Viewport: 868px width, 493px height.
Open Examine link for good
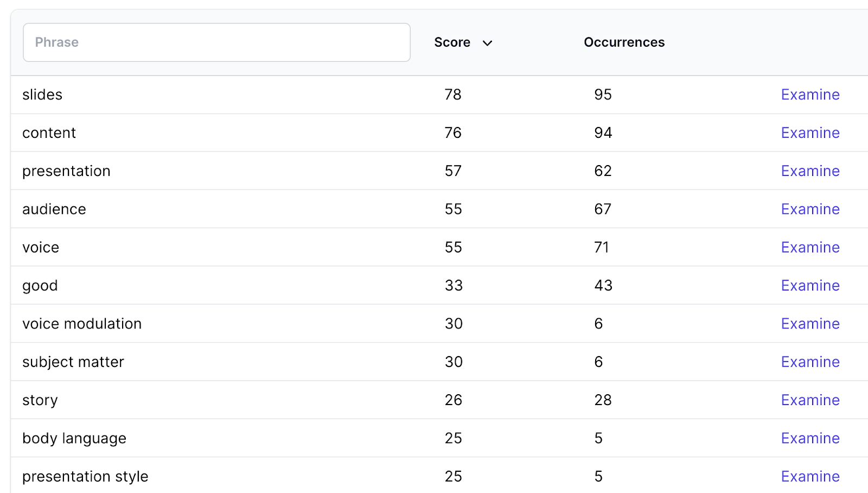click(x=810, y=286)
